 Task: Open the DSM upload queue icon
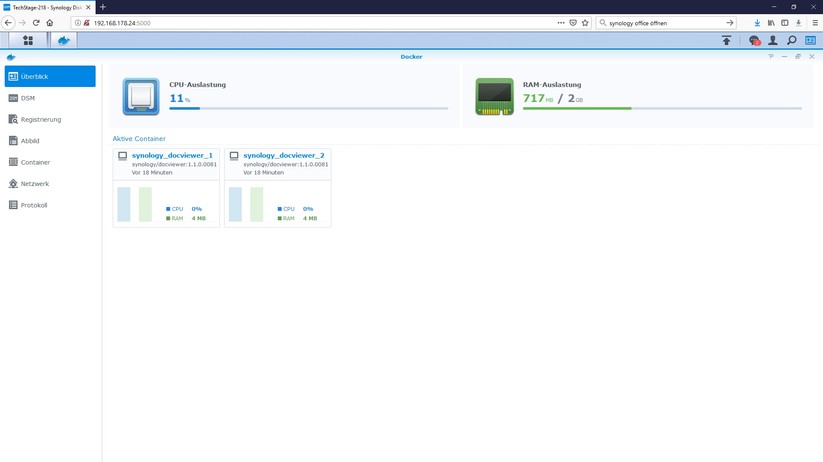[x=726, y=41]
